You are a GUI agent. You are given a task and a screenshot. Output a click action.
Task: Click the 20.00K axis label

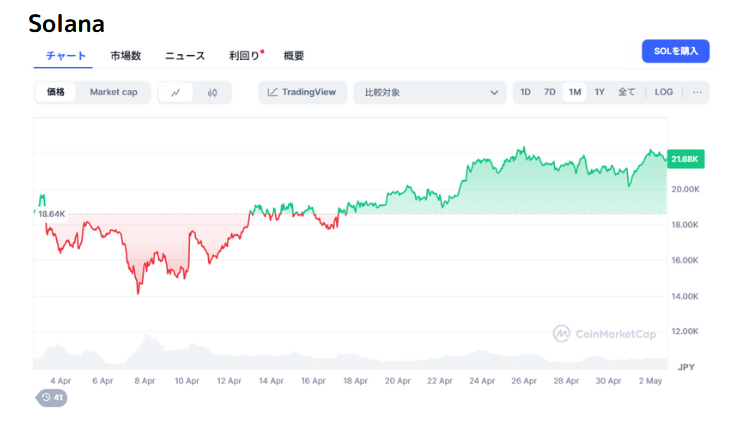685,189
